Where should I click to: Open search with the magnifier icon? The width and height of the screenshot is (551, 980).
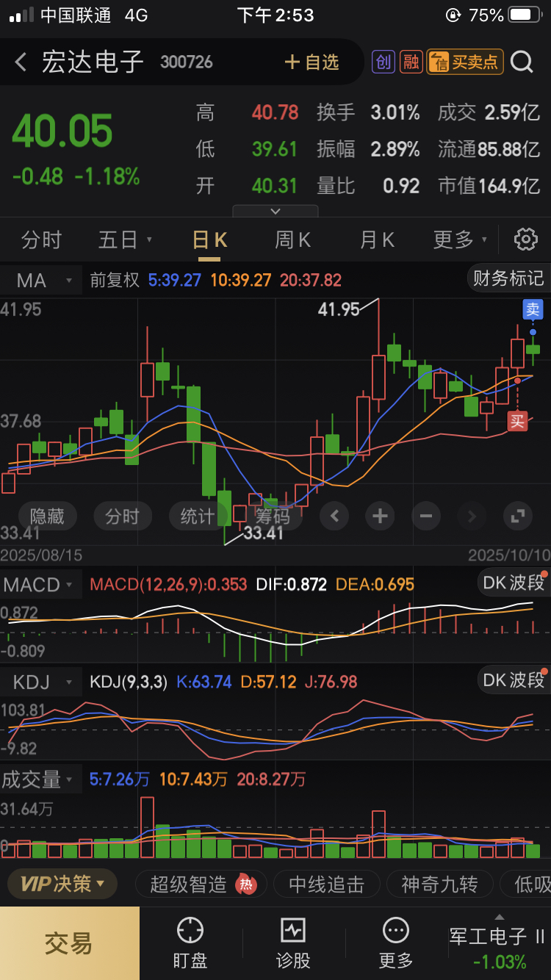tap(522, 62)
